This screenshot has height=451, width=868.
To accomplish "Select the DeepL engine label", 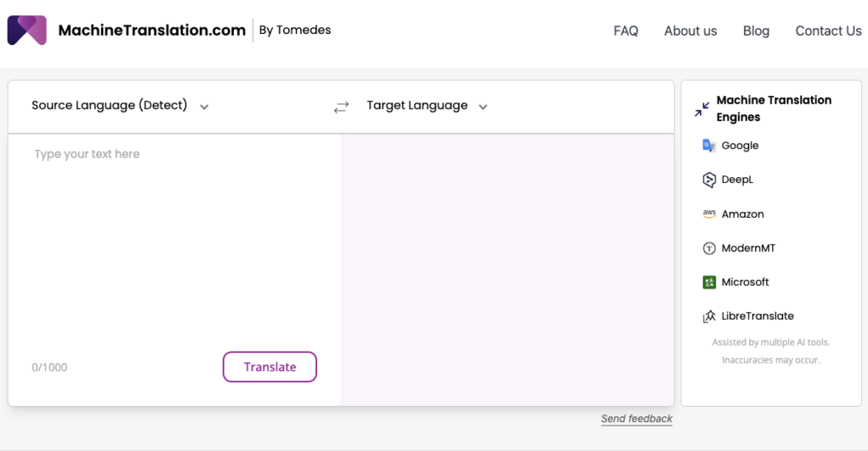I will point(737,180).
